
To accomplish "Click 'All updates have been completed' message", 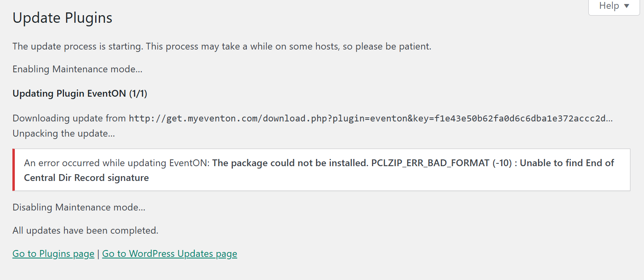I will click(86, 230).
